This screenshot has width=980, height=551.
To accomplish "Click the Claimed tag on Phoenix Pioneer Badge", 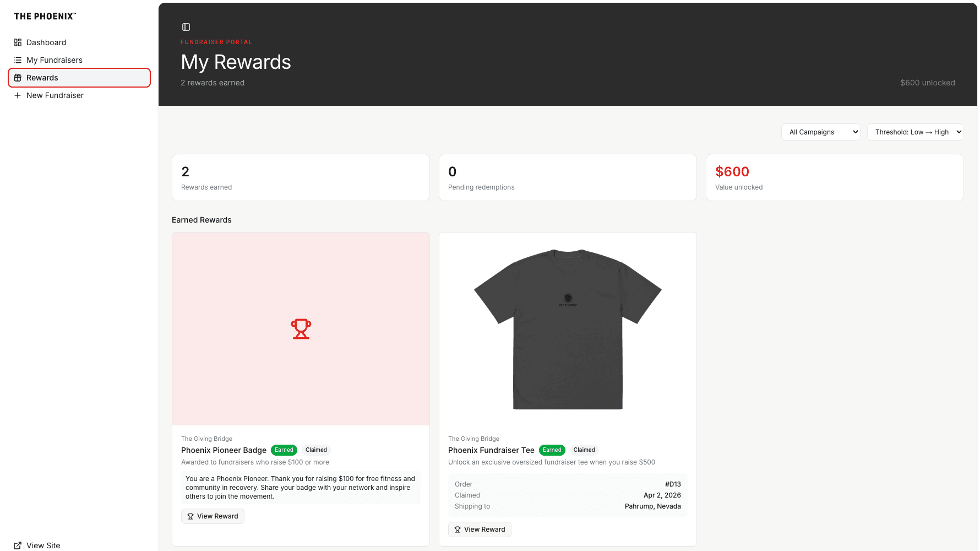I will click(x=316, y=450).
